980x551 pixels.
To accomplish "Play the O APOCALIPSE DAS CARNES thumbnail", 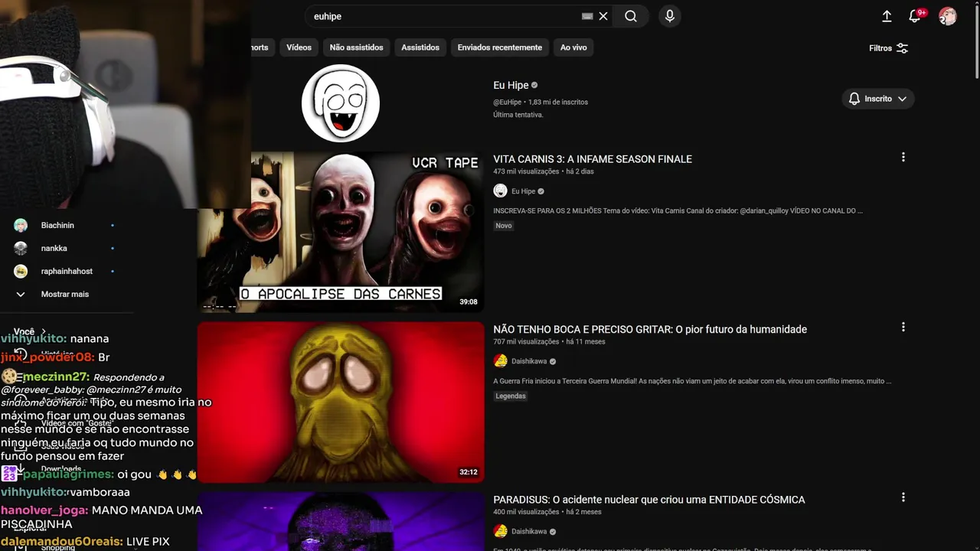I will click(x=341, y=232).
